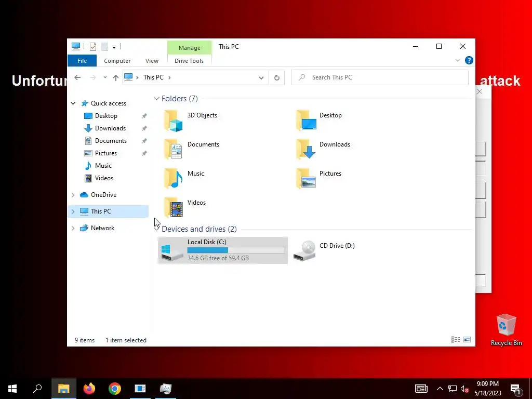The image size is (532, 399).
Task: Select Network in navigation pane
Action: coord(102,228)
